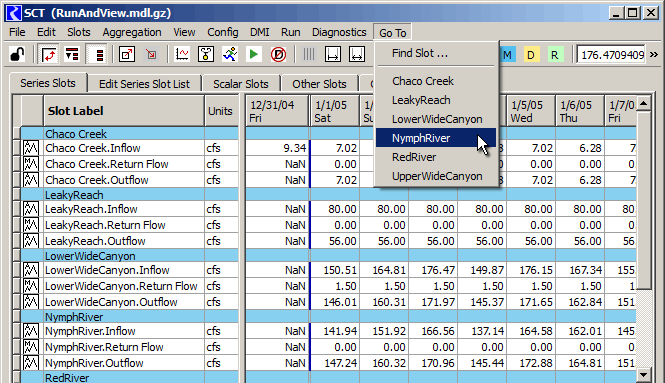Switch to Series Slots tab
The width and height of the screenshot is (665, 383).
point(48,83)
